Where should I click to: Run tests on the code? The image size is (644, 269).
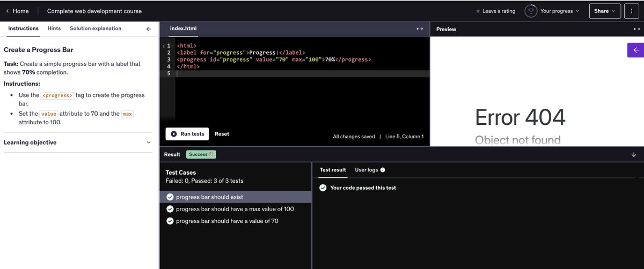[x=188, y=134]
